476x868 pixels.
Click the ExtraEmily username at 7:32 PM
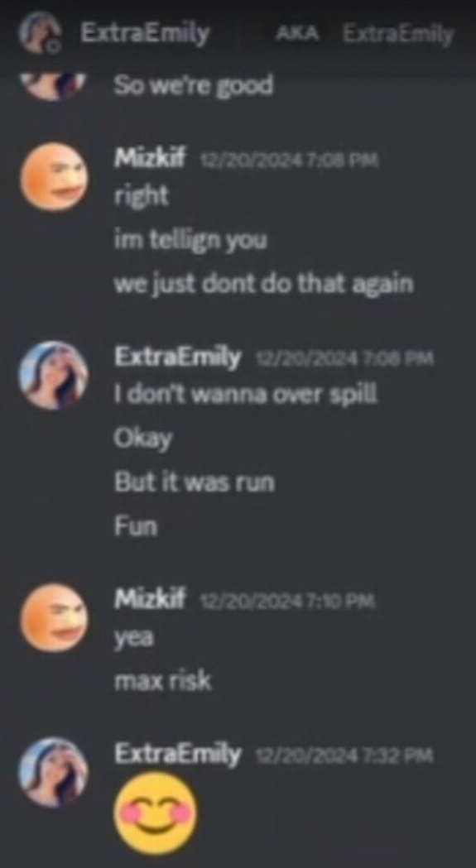pos(178,755)
